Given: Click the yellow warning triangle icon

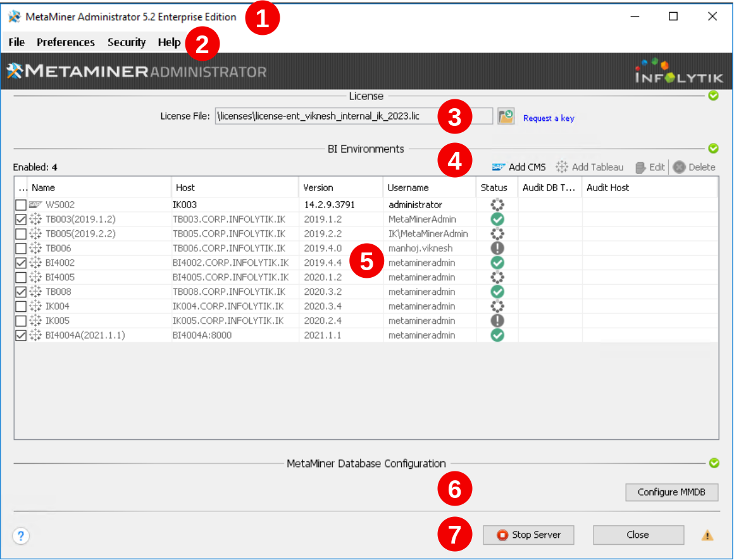Looking at the screenshot, I should [x=707, y=535].
